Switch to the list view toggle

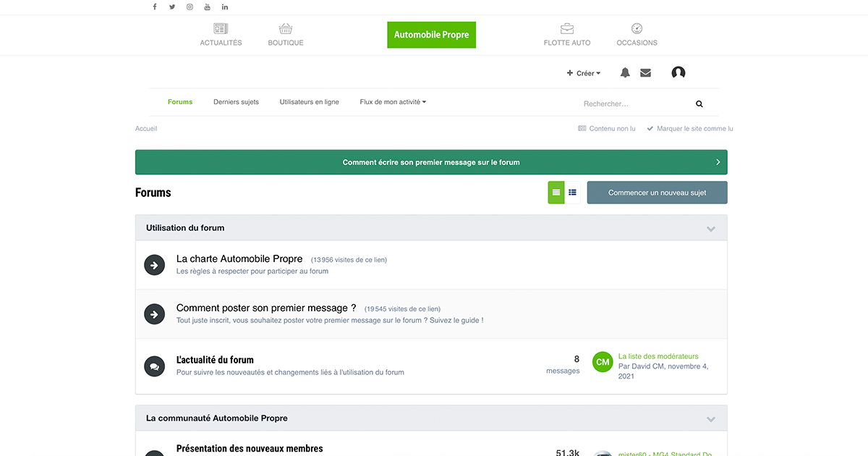(x=572, y=193)
